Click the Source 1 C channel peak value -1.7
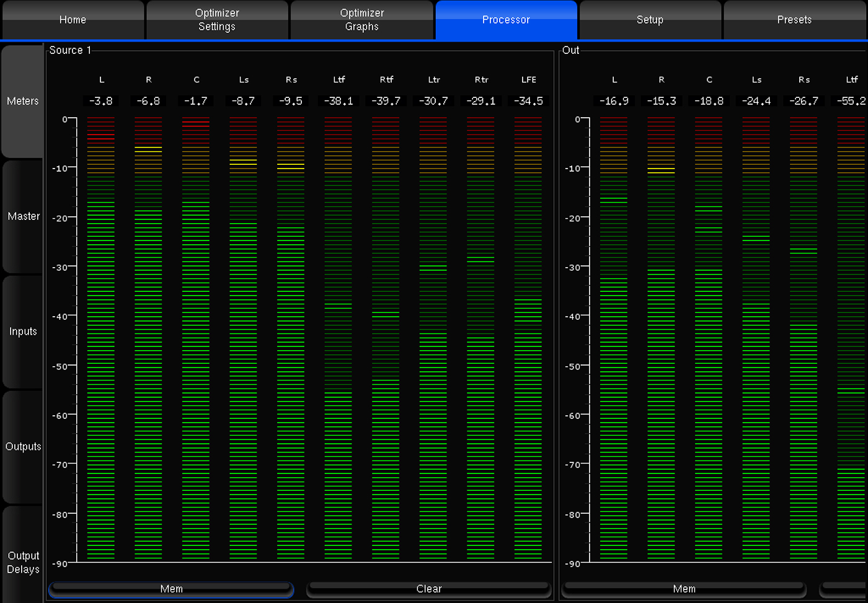 click(196, 101)
